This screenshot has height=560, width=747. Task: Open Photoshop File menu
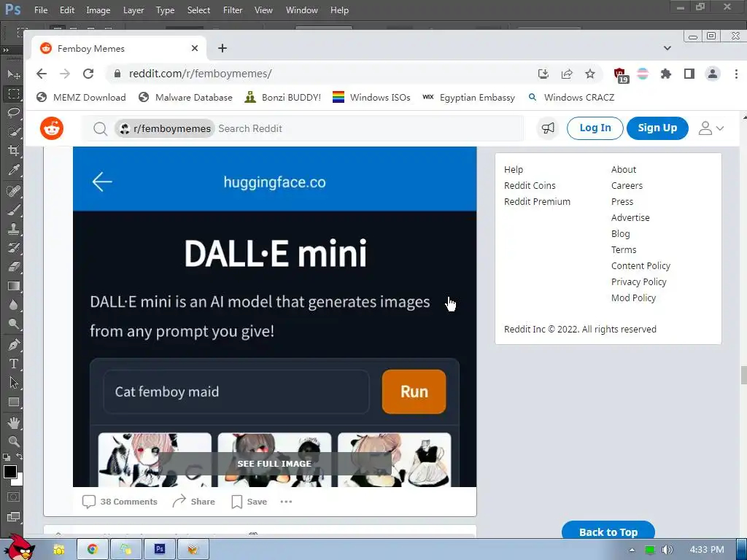click(x=41, y=10)
